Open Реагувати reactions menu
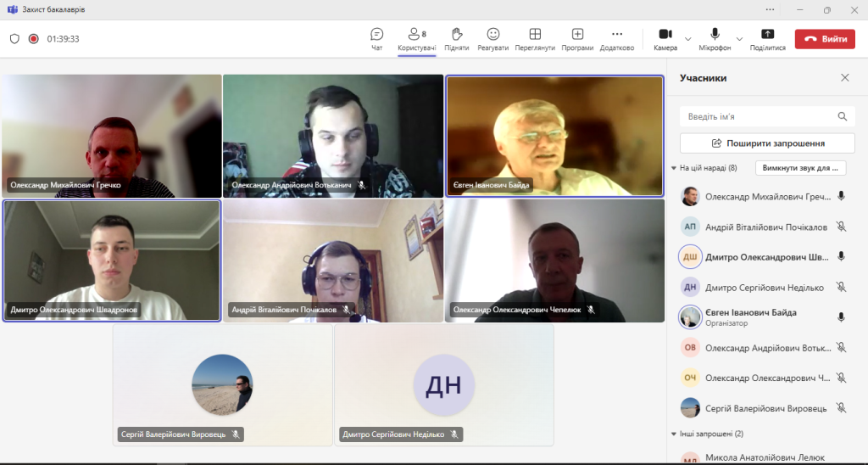868x465 pixels. (493, 39)
